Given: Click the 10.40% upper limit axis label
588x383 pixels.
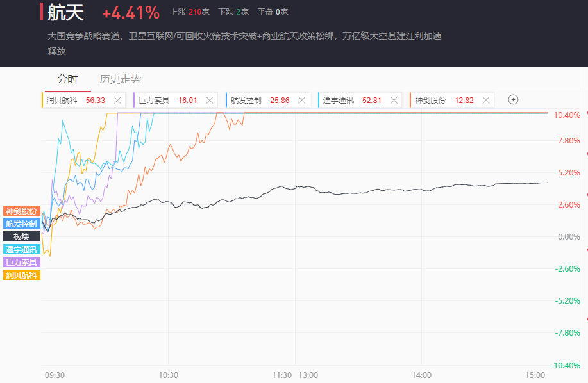Looking at the screenshot, I should 566,115.
